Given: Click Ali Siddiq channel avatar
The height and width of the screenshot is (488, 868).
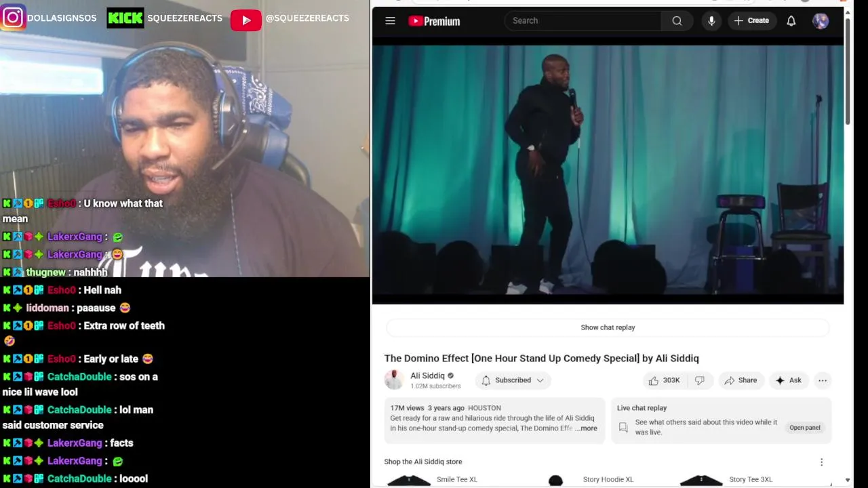Looking at the screenshot, I should [x=394, y=380].
